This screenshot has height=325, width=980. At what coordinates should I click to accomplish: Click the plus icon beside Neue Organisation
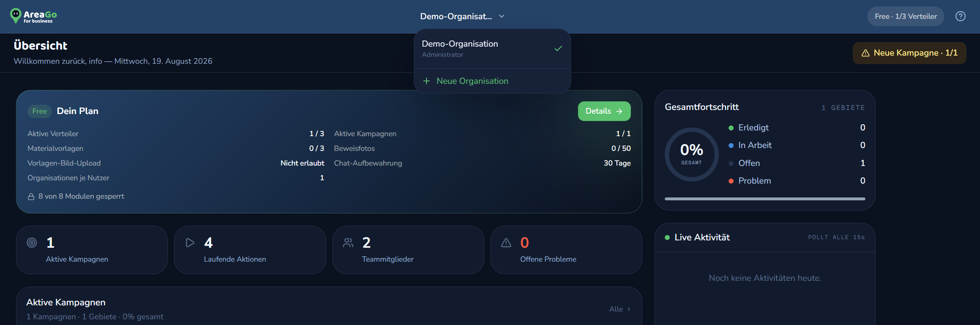[427, 81]
